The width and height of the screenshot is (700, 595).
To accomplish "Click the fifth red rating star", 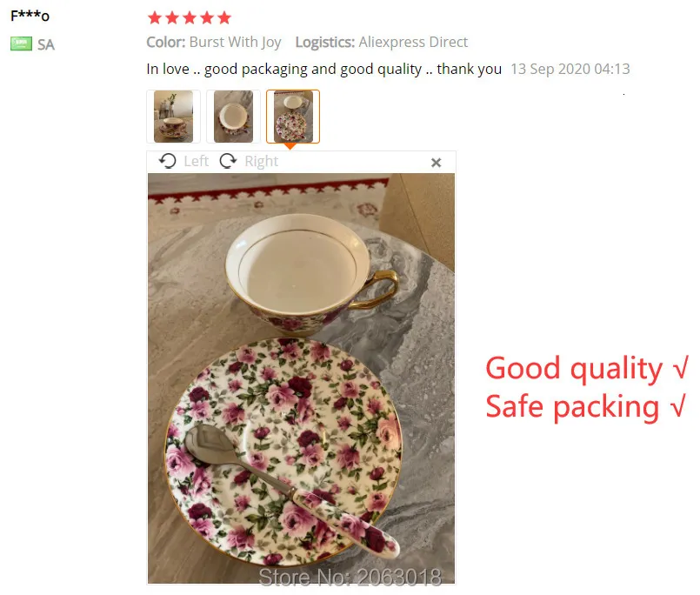I will (x=224, y=18).
